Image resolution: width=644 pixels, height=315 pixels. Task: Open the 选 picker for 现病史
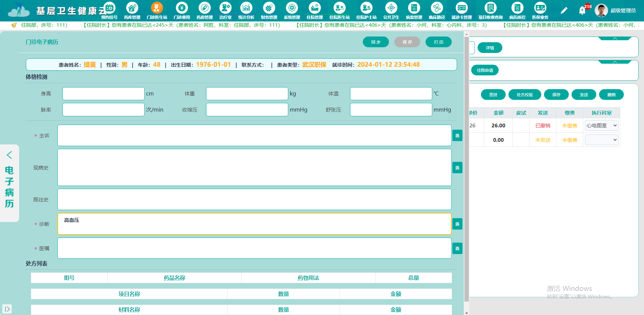click(x=457, y=168)
